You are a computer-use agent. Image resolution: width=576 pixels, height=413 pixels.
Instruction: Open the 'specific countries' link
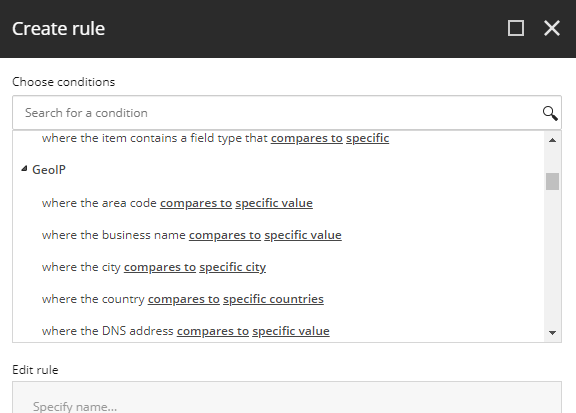pyautogui.click(x=273, y=299)
